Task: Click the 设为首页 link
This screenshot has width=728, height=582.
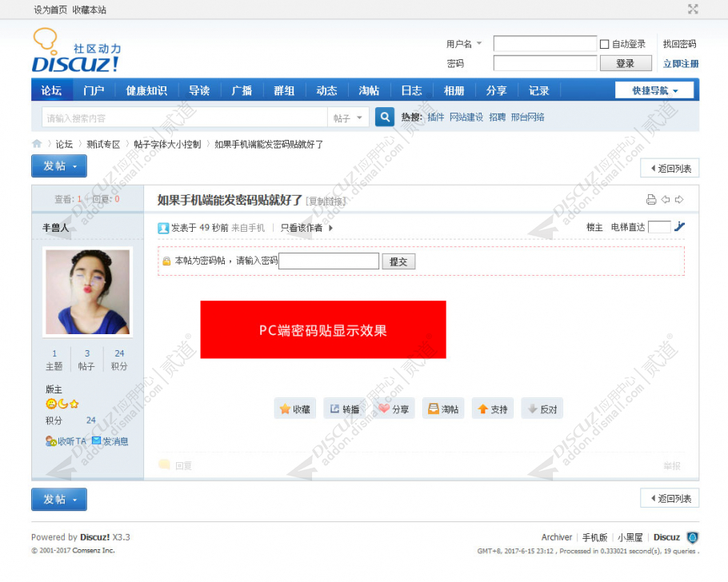Action: click(x=50, y=10)
